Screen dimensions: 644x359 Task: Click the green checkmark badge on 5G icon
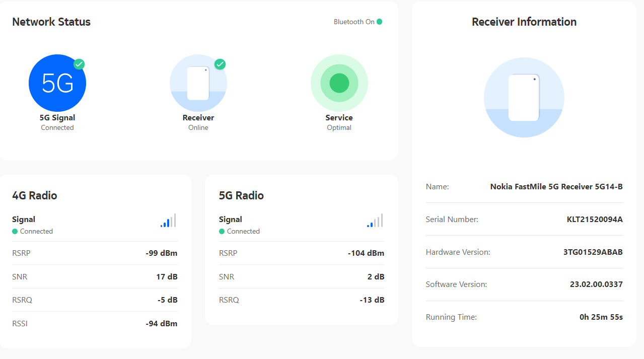coord(79,64)
